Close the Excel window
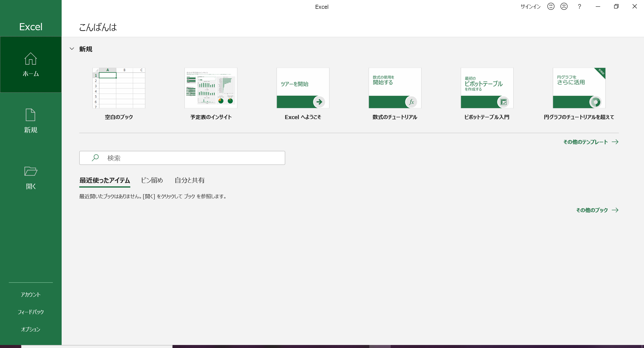The image size is (644, 348). 634,7
